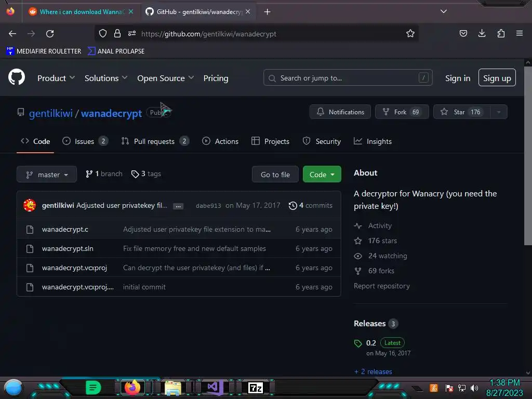Click the 3 tags link
The image size is (532, 399).
pyautogui.click(x=146, y=174)
